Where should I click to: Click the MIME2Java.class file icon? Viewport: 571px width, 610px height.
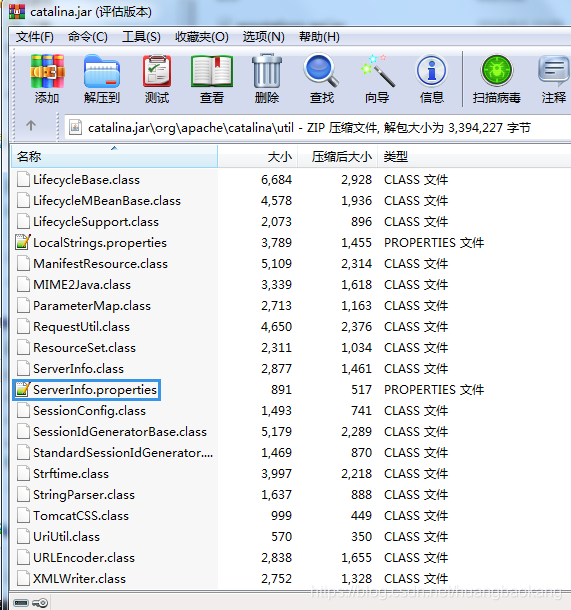23,284
